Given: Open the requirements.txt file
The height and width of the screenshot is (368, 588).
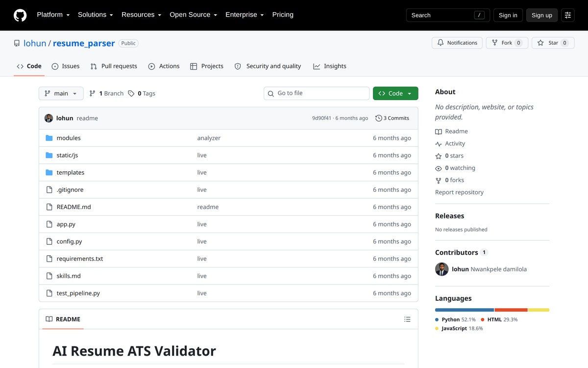Looking at the screenshot, I should [80, 259].
